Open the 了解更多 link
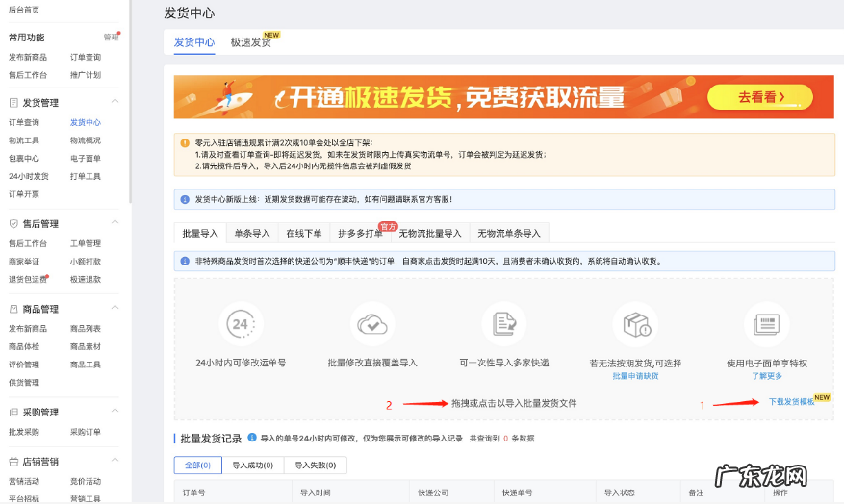Image resolution: width=844 pixels, height=504 pixels. 767,376
